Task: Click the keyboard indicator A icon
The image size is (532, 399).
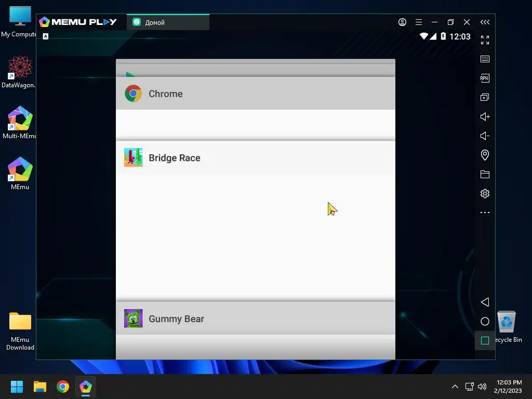Action: (46, 36)
